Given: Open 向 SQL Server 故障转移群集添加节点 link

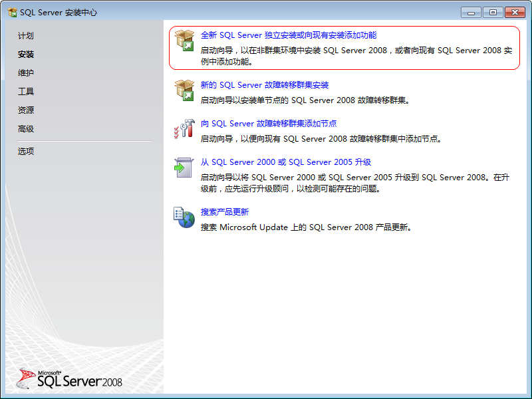Looking at the screenshot, I should pos(269,124).
